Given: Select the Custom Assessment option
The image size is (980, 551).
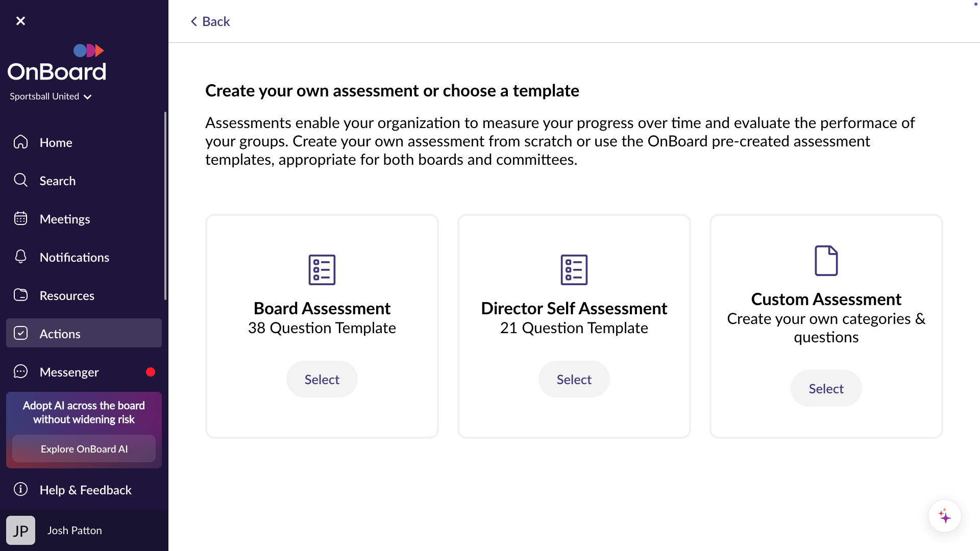Looking at the screenshot, I should click(x=826, y=388).
